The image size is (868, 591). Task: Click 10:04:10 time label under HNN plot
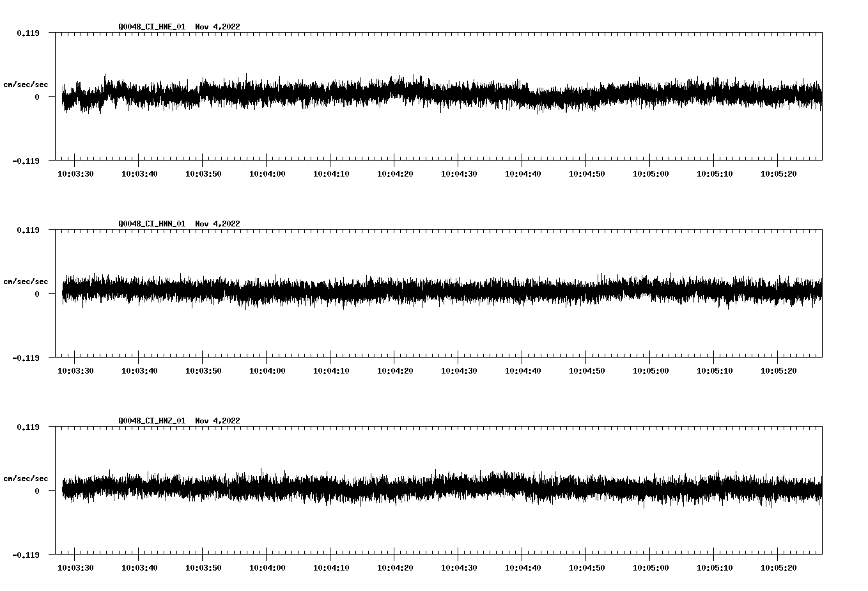[x=331, y=371]
